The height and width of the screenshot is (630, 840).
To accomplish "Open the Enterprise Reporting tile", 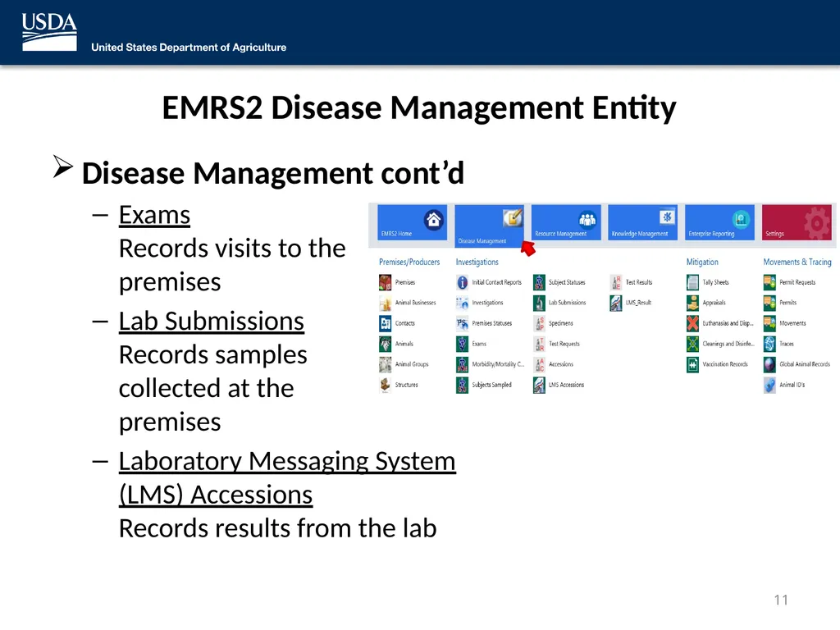I will pyautogui.click(x=719, y=222).
